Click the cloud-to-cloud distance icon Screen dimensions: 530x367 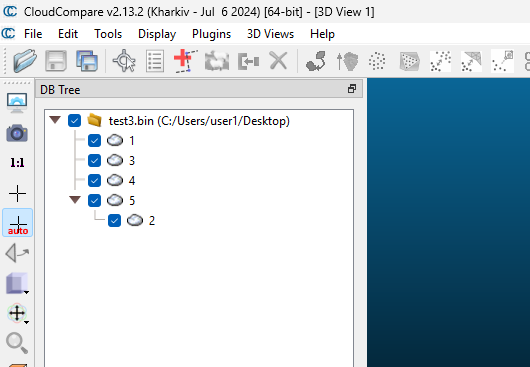tap(440, 61)
